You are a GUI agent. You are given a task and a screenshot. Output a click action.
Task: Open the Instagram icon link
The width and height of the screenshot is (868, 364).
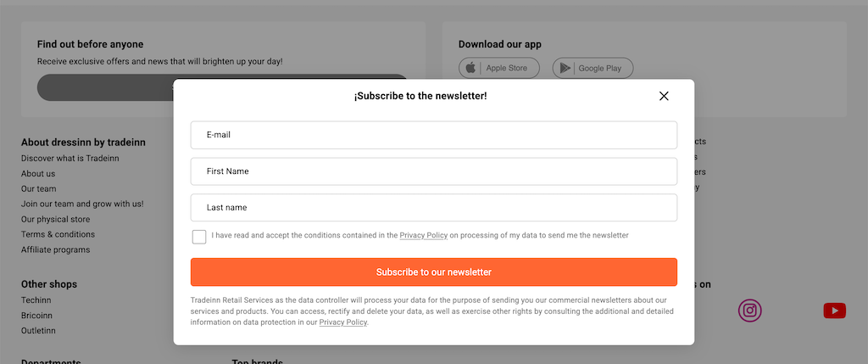(749, 311)
